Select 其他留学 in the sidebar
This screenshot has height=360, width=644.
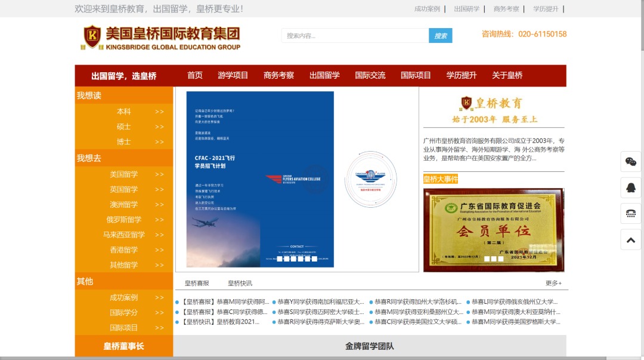pos(123,265)
